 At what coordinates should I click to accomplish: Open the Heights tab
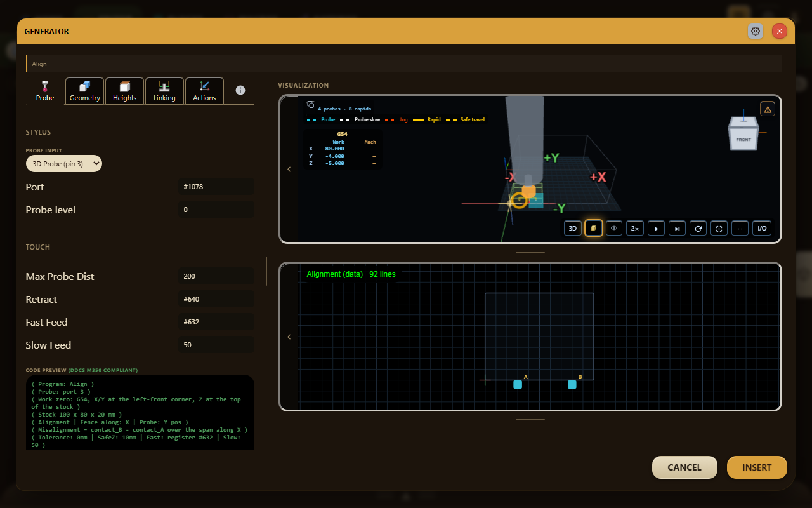click(x=124, y=91)
